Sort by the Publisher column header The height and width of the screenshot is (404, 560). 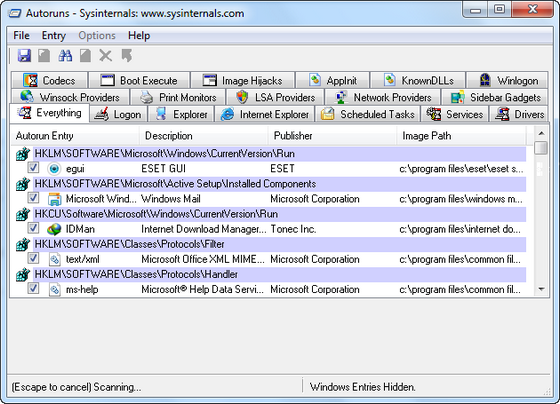click(332, 136)
